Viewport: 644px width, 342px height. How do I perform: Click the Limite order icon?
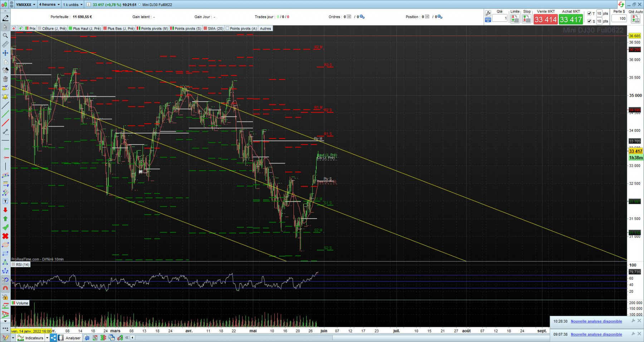(x=515, y=19)
